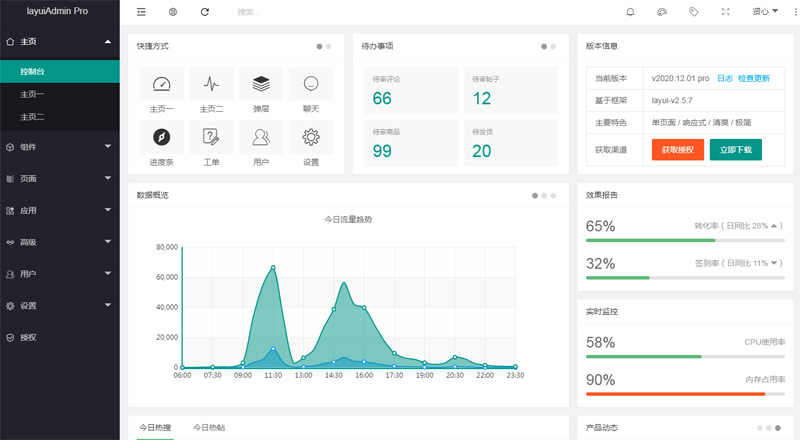
Task: Click the 设置 gear icon in sidebar
Action: (x=10, y=306)
